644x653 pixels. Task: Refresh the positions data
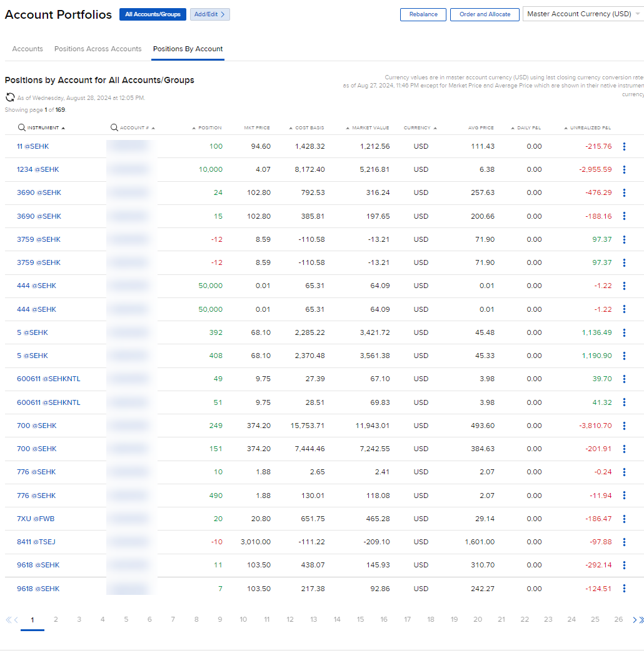(9, 97)
